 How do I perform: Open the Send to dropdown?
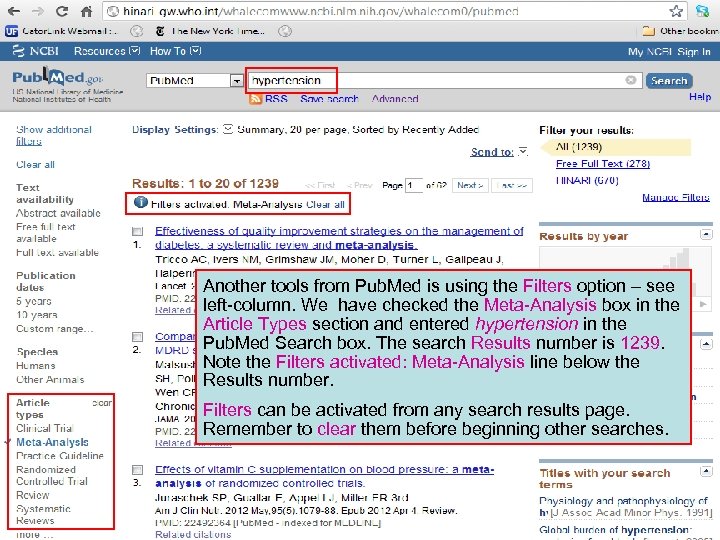pos(499,152)
